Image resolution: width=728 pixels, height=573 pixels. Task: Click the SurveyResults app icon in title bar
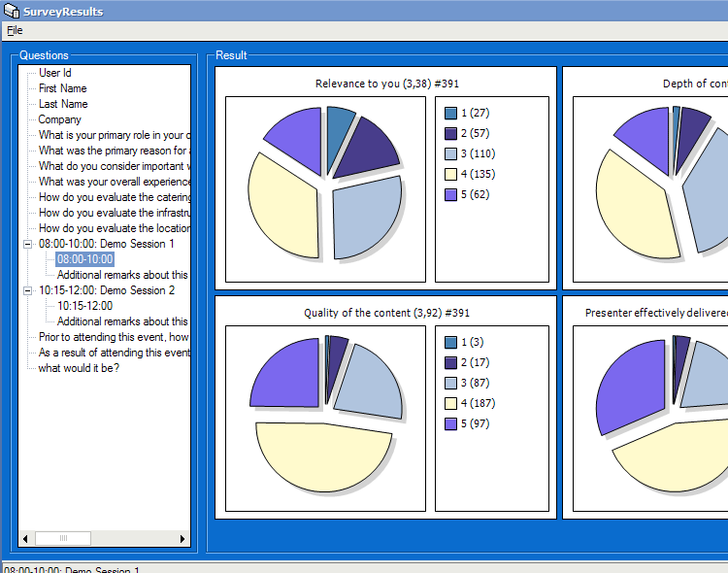(x=11, y=11)
